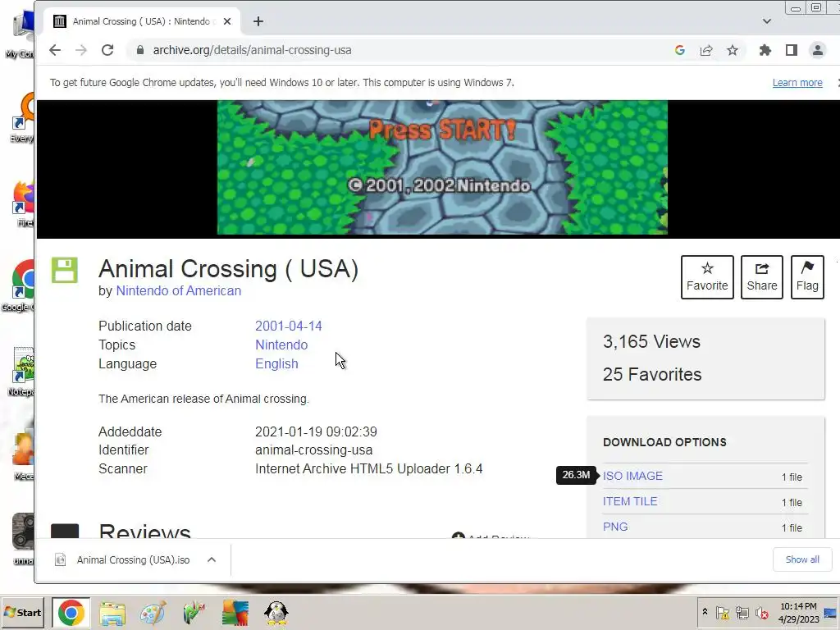This screenshot has height=630, width=840.
Task: Close the Animal Crossing tab
Action: (x=227, y=21)
